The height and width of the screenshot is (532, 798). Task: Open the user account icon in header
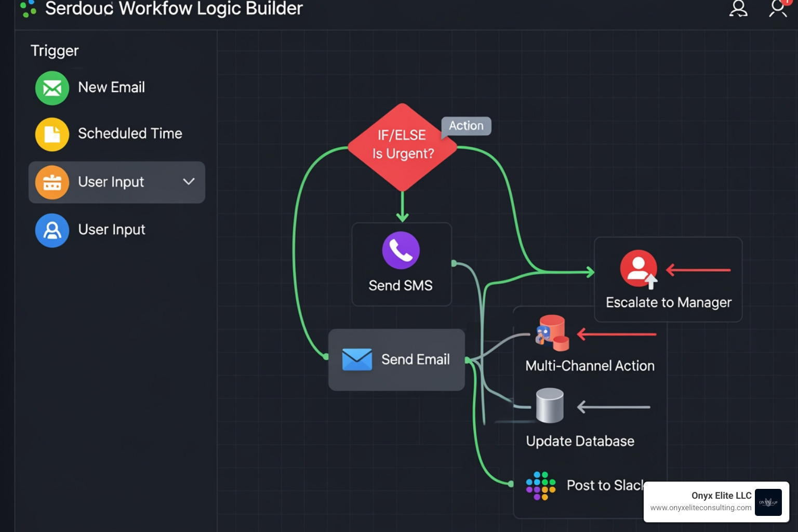(738, 9)
